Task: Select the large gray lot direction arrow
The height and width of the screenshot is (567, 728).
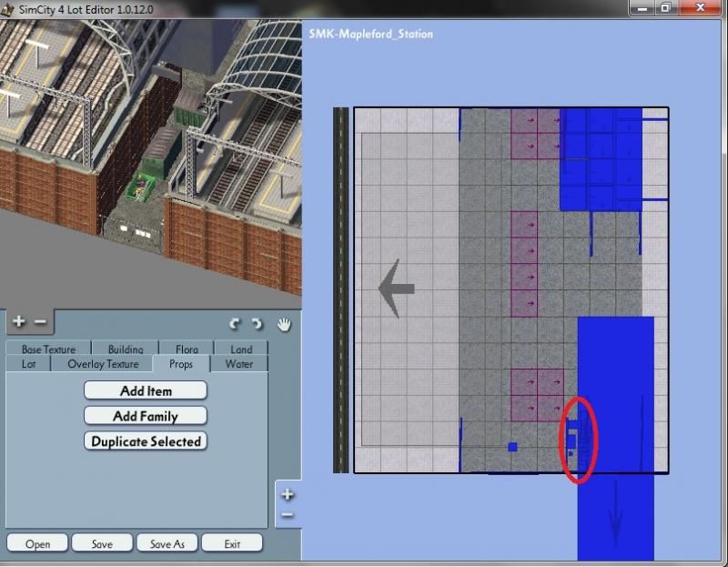Action: point(397,289)
